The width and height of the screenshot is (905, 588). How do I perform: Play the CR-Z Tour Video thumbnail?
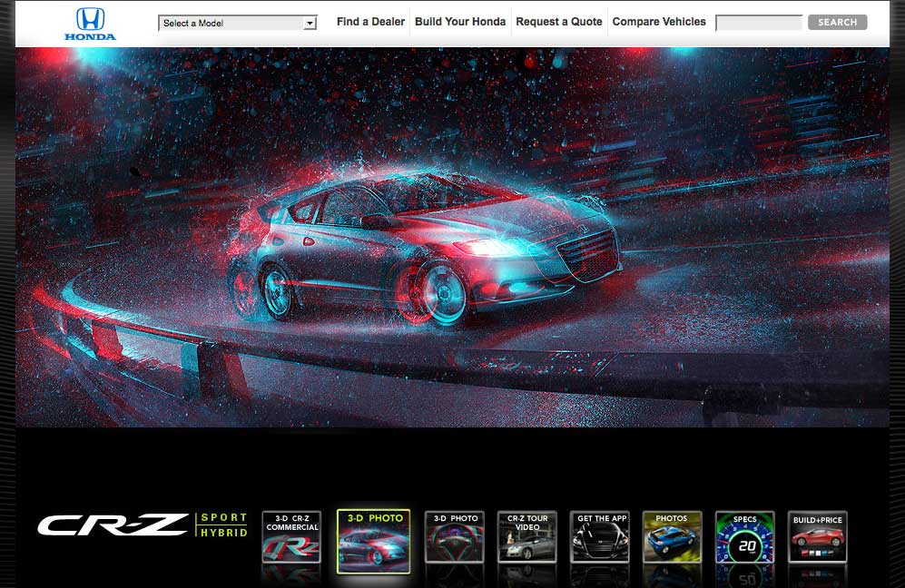point(527,536)
